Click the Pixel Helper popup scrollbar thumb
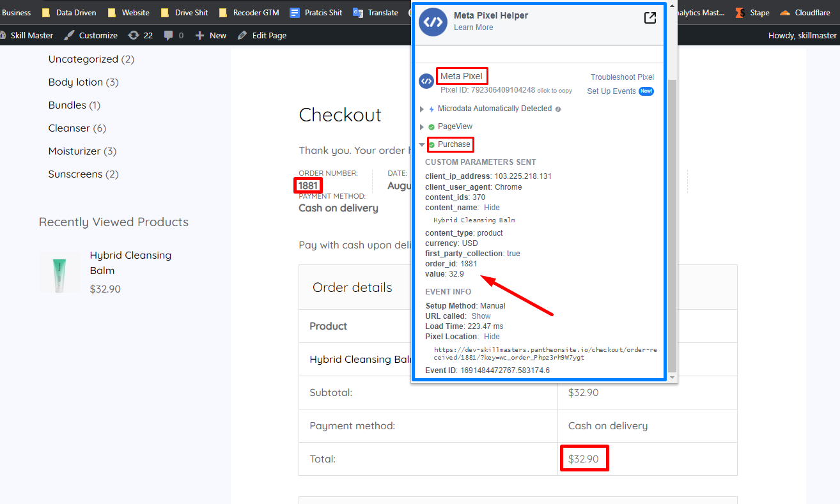 click(671, 226)
